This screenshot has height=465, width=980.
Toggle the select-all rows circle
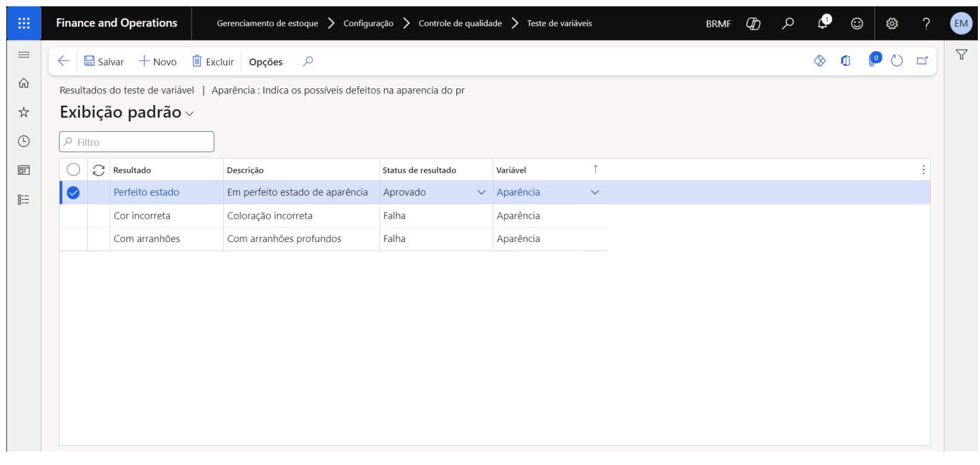click(73, 170)
